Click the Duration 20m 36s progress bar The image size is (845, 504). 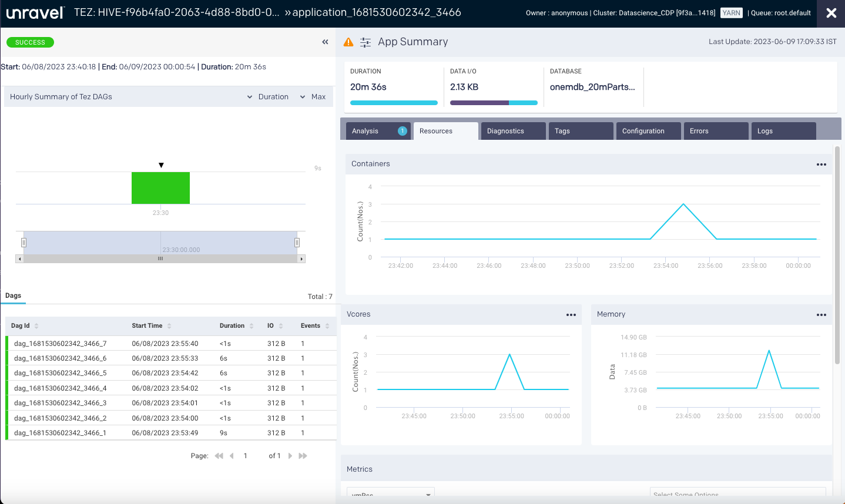click(394, 103)
